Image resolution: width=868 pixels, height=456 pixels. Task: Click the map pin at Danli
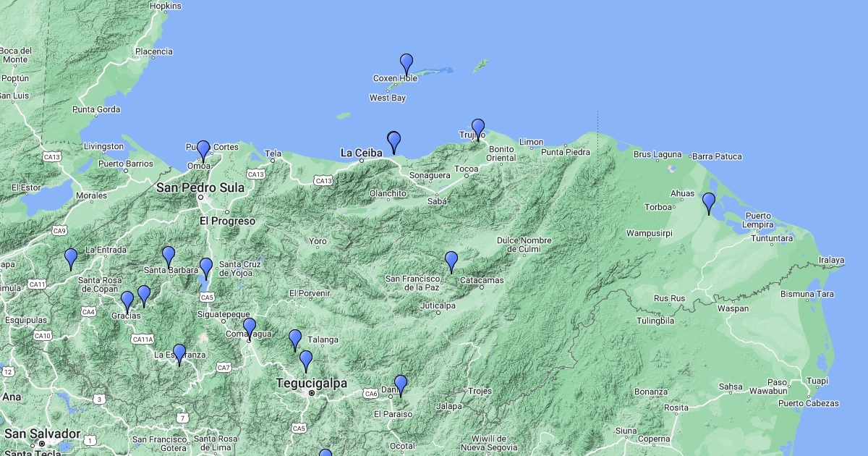pyautogui.click(x=401, y=385)
